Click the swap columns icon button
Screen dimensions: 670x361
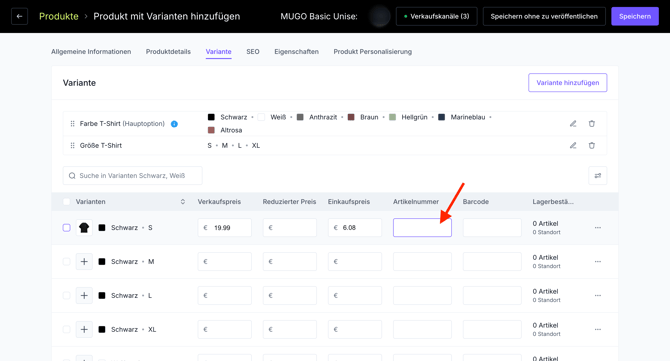coord(597,176)
